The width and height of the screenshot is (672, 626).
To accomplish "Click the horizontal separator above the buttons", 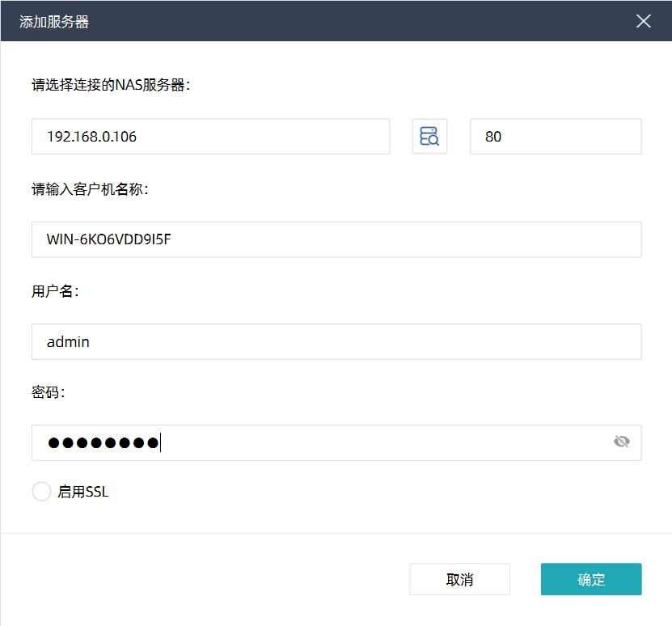I will click(336, 533).
